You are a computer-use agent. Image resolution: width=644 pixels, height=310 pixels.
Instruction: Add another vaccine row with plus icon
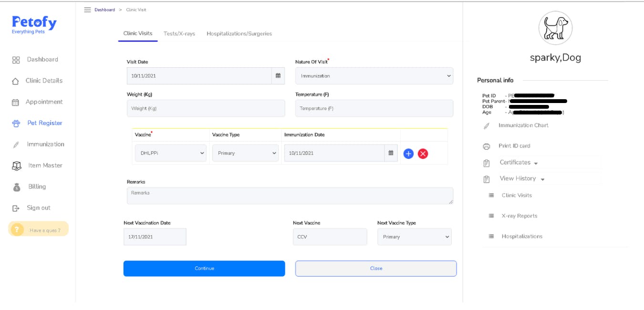click(x=408, y=153)
